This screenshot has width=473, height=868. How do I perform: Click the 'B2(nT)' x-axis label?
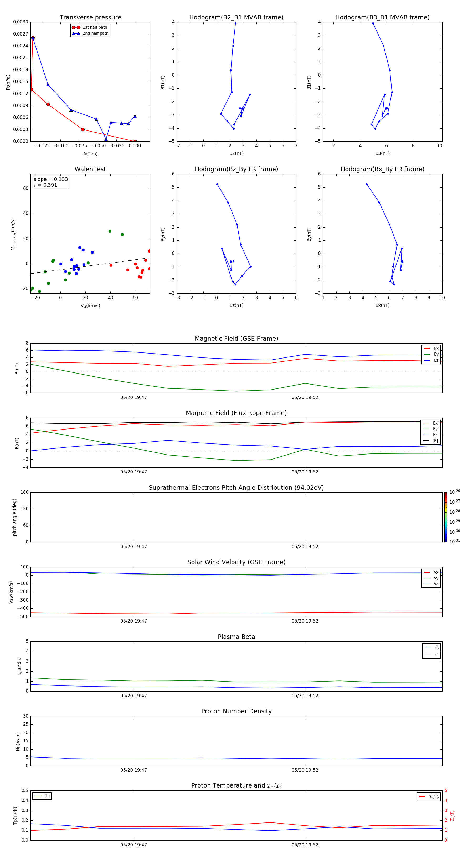236,153
